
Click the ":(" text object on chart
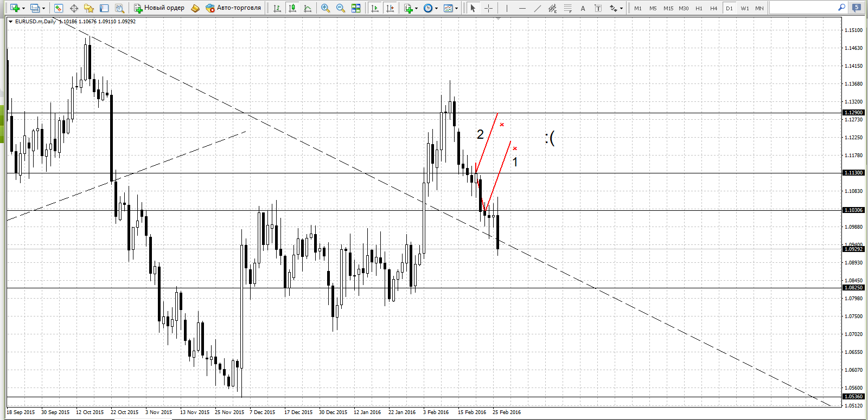pyautogui.click(x=550, y=138)
